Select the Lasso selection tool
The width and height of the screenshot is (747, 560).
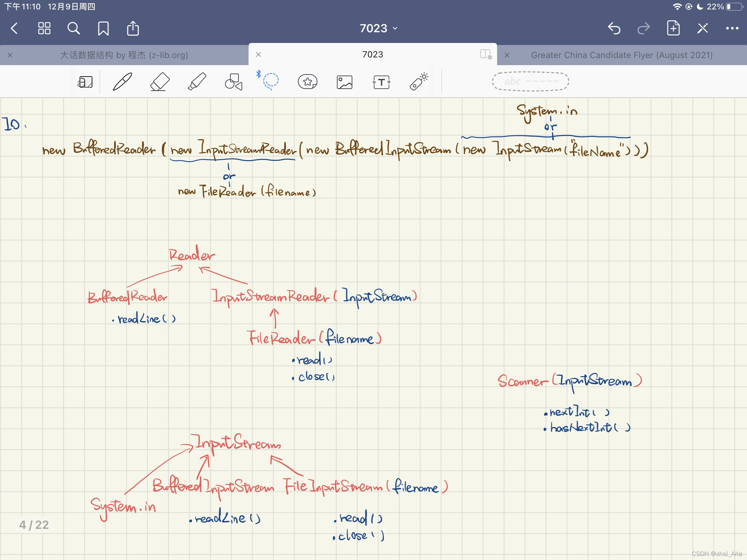point(270,81)
